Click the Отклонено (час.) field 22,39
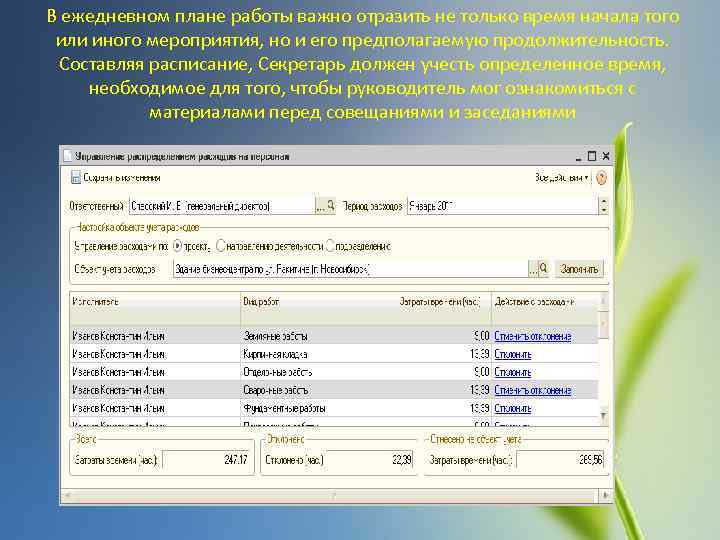The height and width of the screenshot is (540, 720). (x=370, y=460)
